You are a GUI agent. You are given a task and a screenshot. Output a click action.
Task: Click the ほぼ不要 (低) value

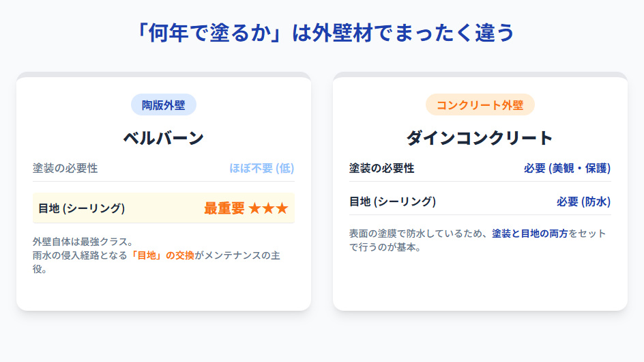click(x=262, y=168)
